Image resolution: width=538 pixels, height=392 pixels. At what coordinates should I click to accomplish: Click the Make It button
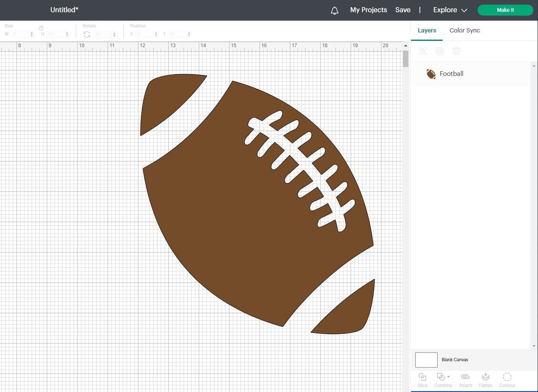tap(505, 10)
